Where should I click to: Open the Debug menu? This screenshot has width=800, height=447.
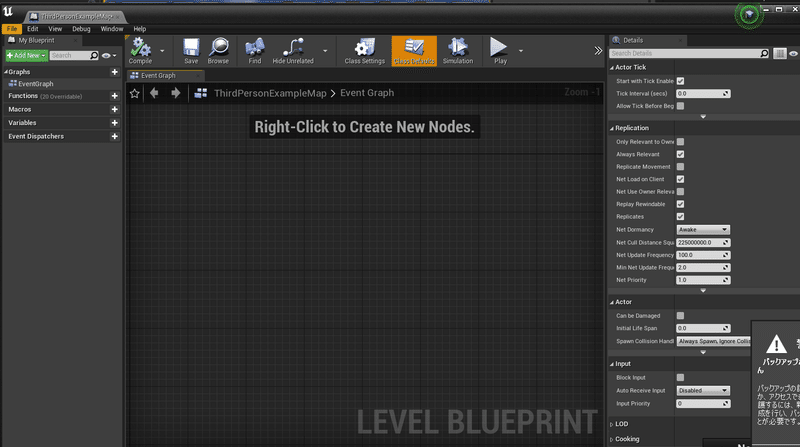click(81, 29)
